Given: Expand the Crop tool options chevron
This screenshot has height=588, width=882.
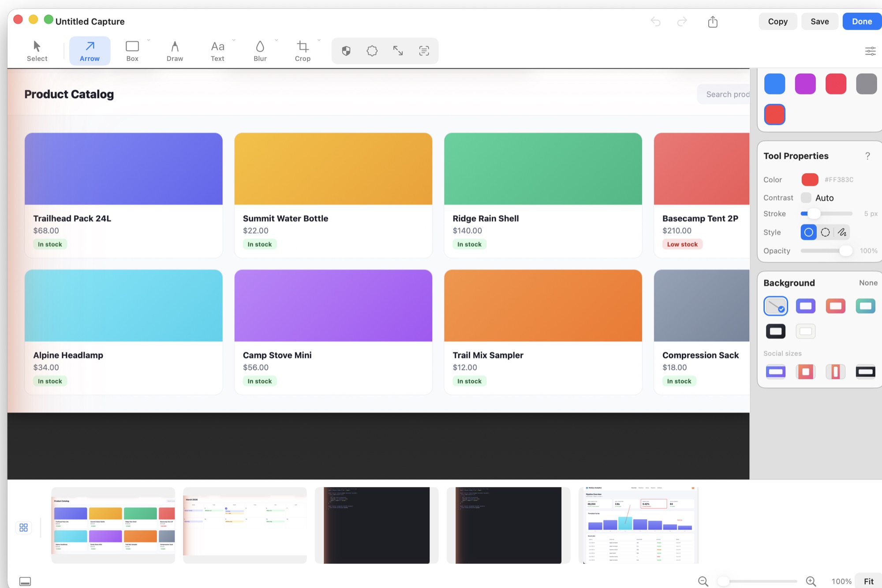Looking at the screenshot, I should 319,40.
